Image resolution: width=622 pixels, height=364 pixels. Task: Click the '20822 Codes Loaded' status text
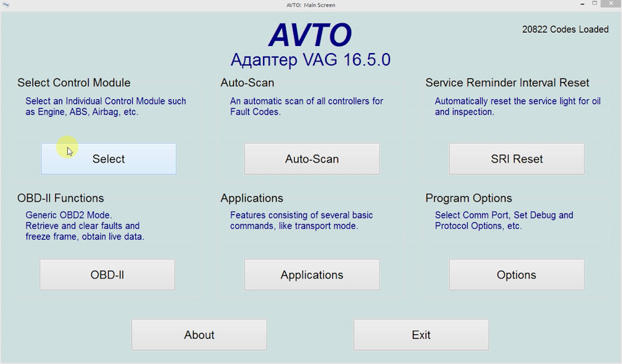click(565, 29)
